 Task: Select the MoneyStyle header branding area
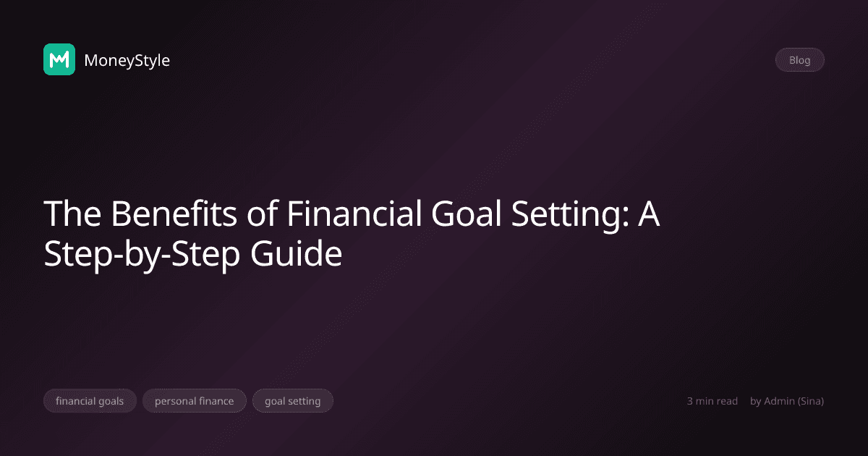(106, 60)
